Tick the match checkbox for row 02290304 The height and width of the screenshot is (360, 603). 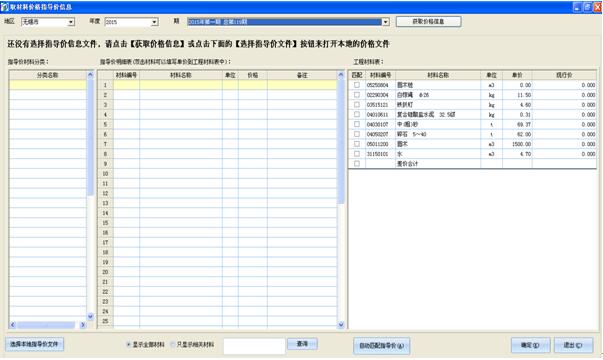coord(357,95)
